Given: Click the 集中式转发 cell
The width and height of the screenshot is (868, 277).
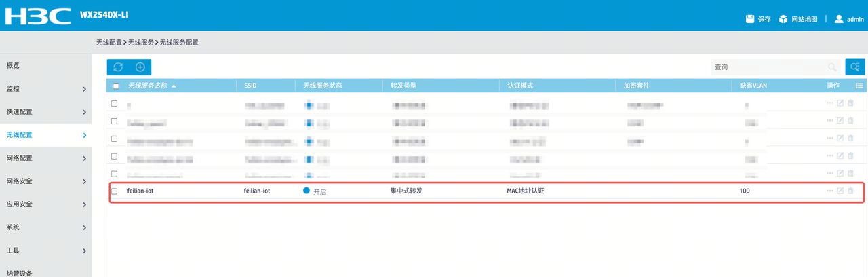Looking at the screenshot, I should (406, 191).
